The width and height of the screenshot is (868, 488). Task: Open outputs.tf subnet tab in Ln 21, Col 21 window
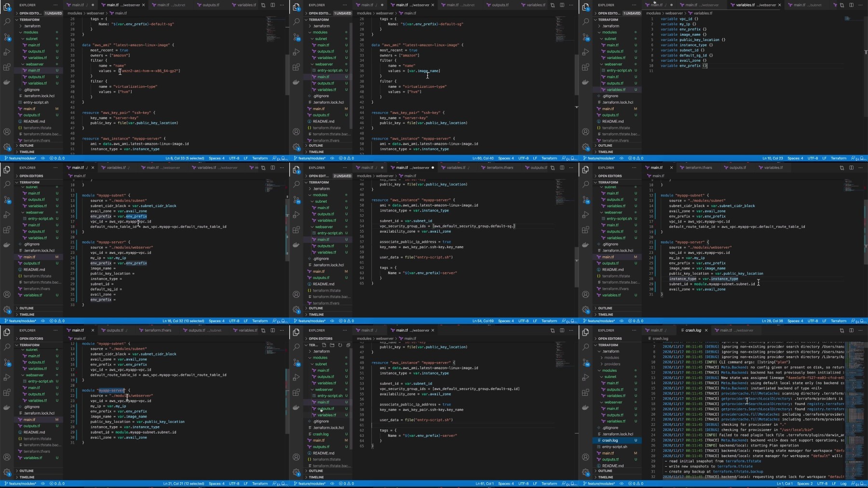[205, 330]
